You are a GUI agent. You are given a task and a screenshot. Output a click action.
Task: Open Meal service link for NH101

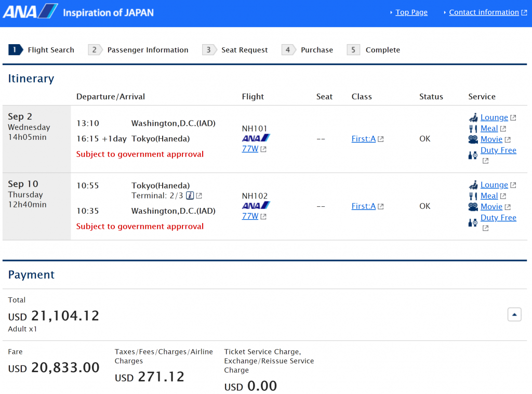point(489,128)
